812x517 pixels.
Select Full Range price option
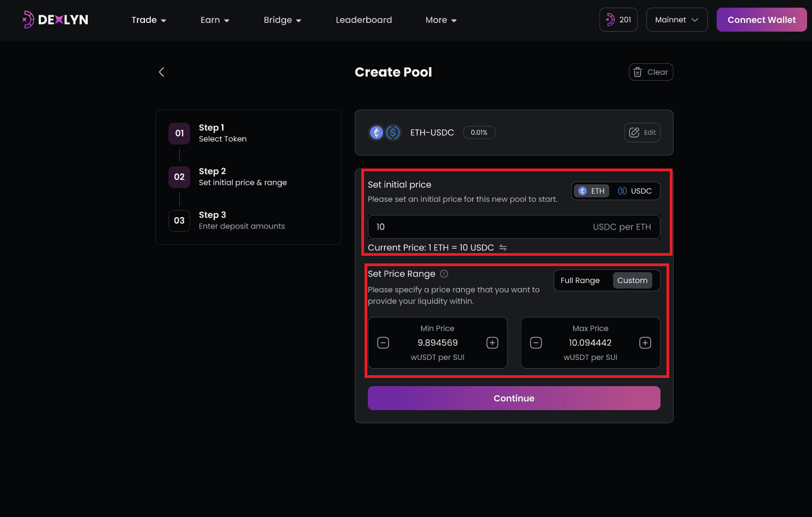coord(580,280)
